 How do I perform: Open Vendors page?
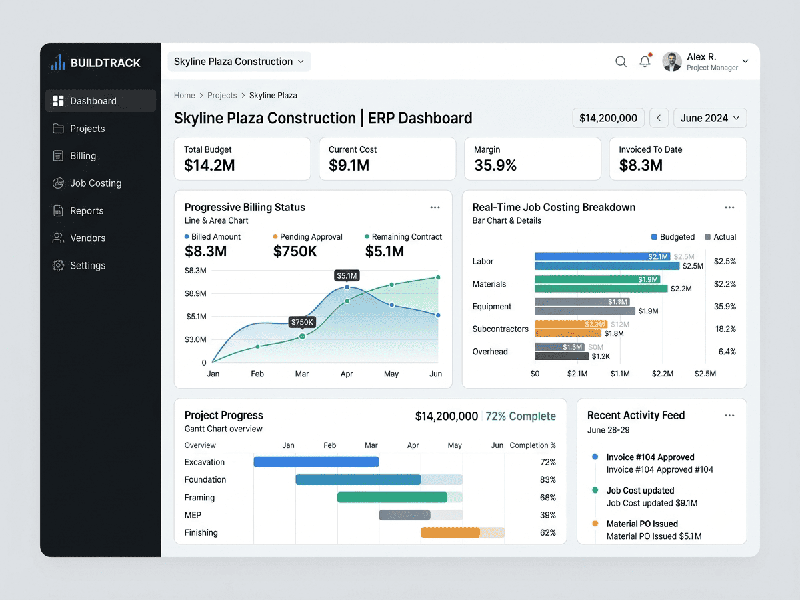101,238
